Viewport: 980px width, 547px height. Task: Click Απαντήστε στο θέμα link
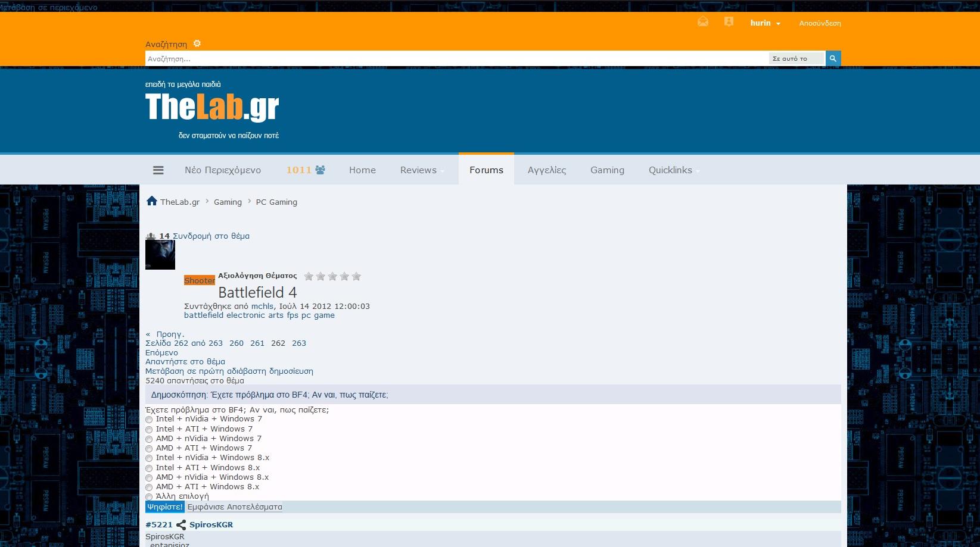(x=185, y=362)
